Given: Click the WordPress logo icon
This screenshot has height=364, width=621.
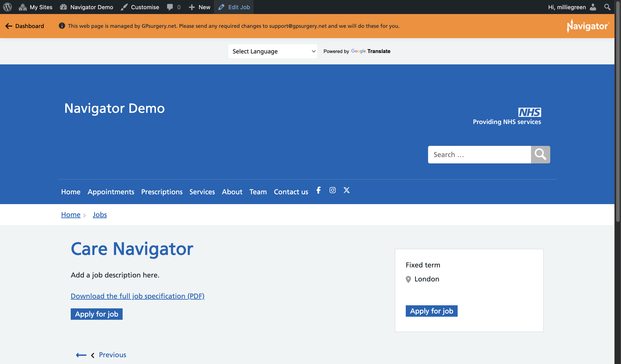Looking at the screenshot, I should point(7,7).
